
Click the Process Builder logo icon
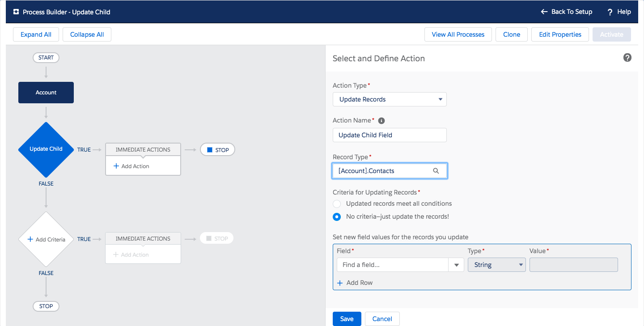pos(16,12)
